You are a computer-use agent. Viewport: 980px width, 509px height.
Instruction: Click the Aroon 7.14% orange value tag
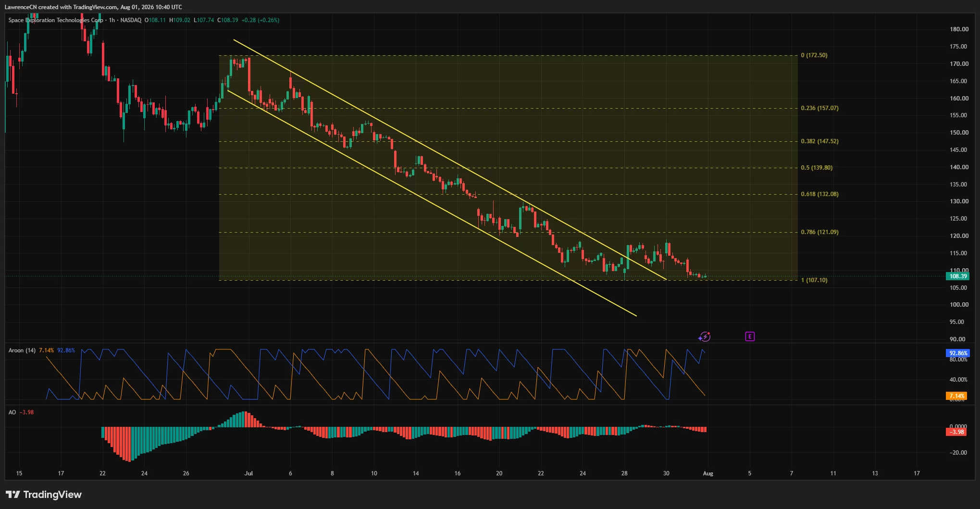pos(956,396)
